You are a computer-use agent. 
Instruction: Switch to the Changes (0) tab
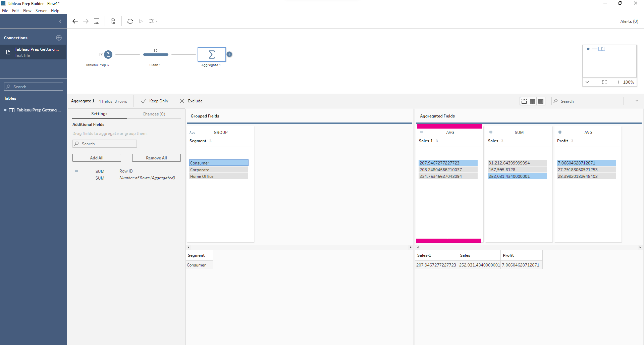pos(154,114)
